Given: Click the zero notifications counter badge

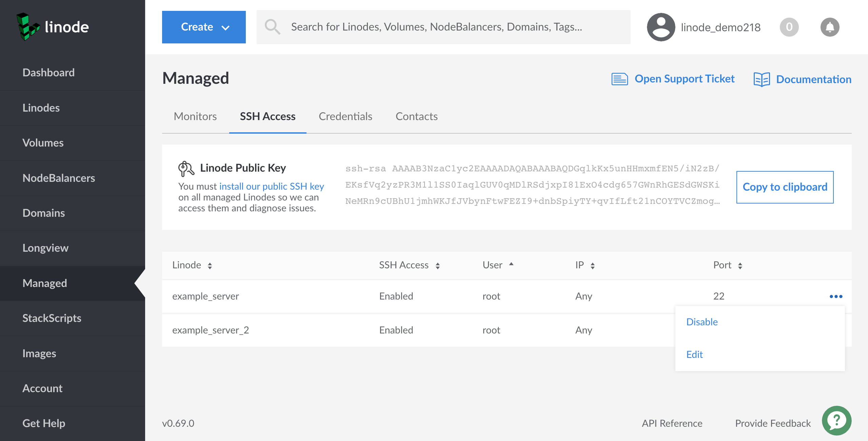Looking at the screenshot, I should click(789, 27).
